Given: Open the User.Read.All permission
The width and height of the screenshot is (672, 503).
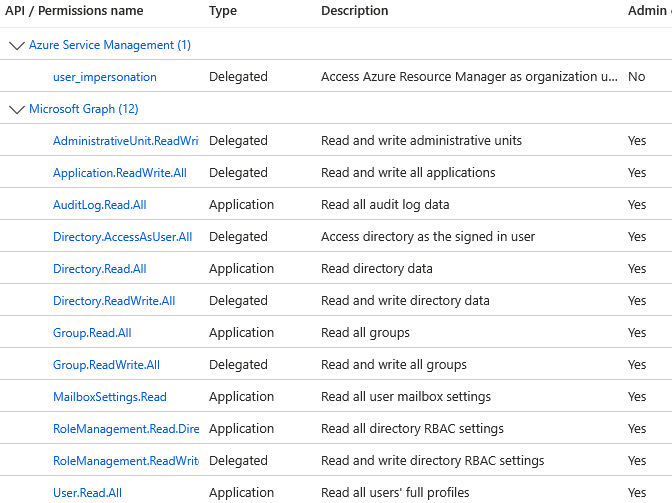Looking at the screenshot, I should click(x=87, y=493).
